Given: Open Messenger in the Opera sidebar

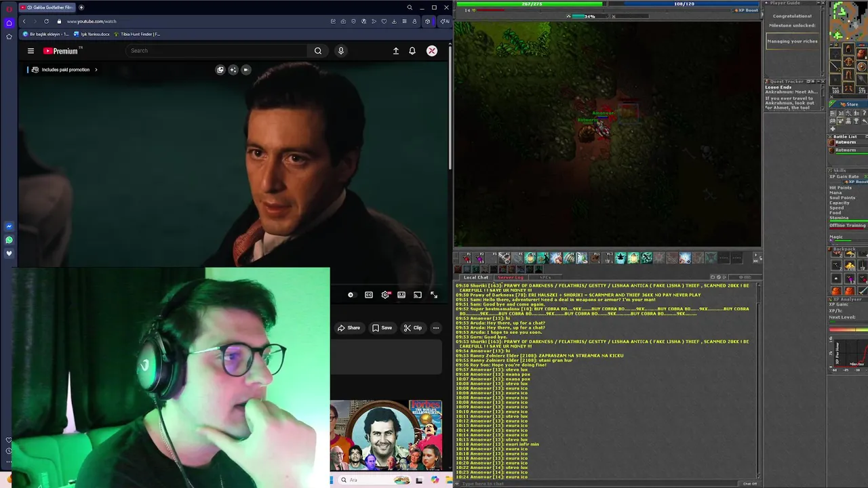Looking at the screenshot, I should point(9,226).
